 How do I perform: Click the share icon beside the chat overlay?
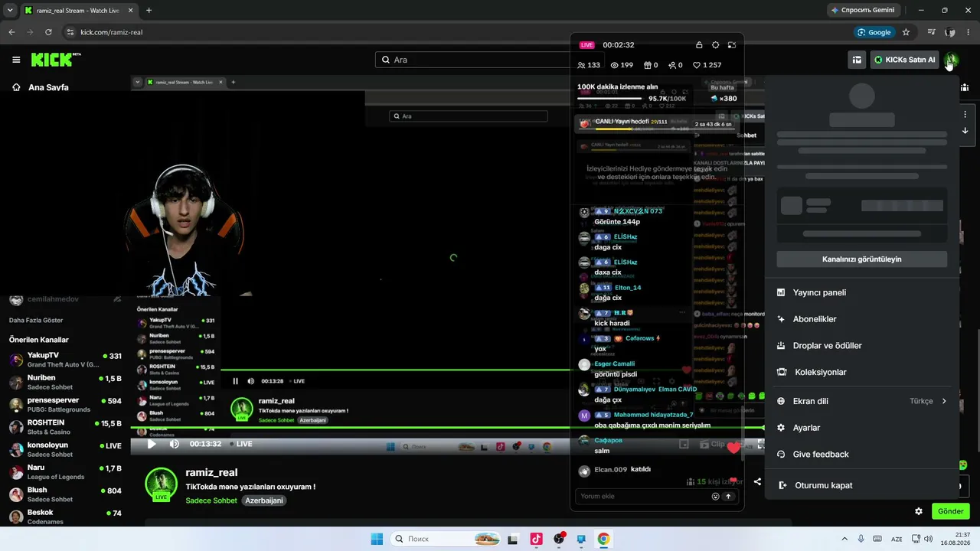(x=757, y=482)
